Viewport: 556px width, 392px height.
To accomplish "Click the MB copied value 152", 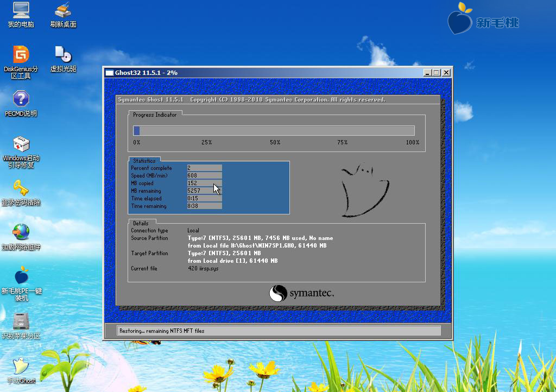I will pyautogui.click(x=205, y=183).
